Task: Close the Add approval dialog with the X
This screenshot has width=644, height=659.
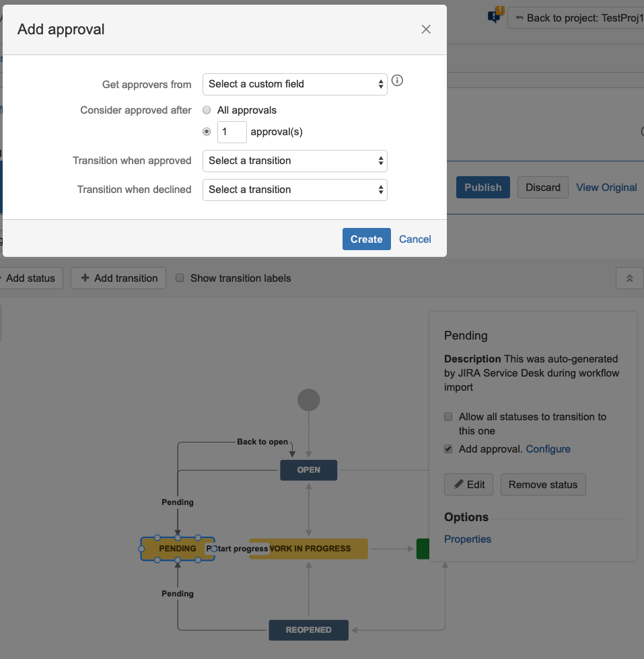Action: point(425,29)
